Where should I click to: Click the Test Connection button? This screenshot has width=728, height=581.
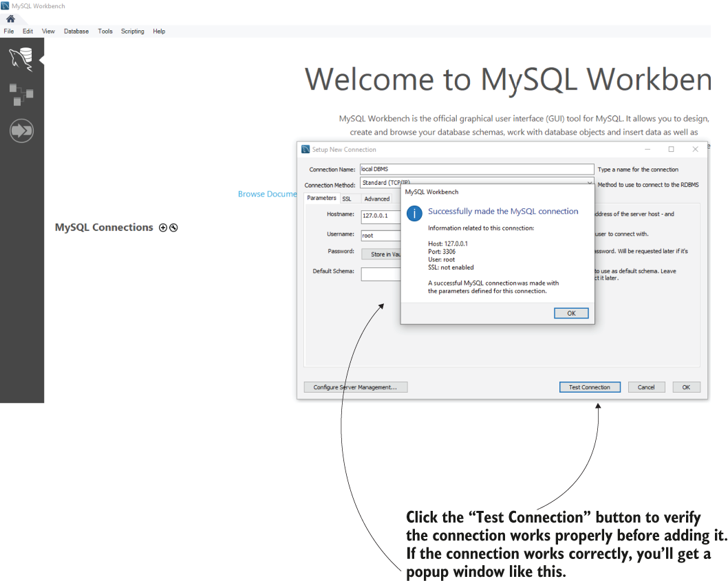click(590, 386)
